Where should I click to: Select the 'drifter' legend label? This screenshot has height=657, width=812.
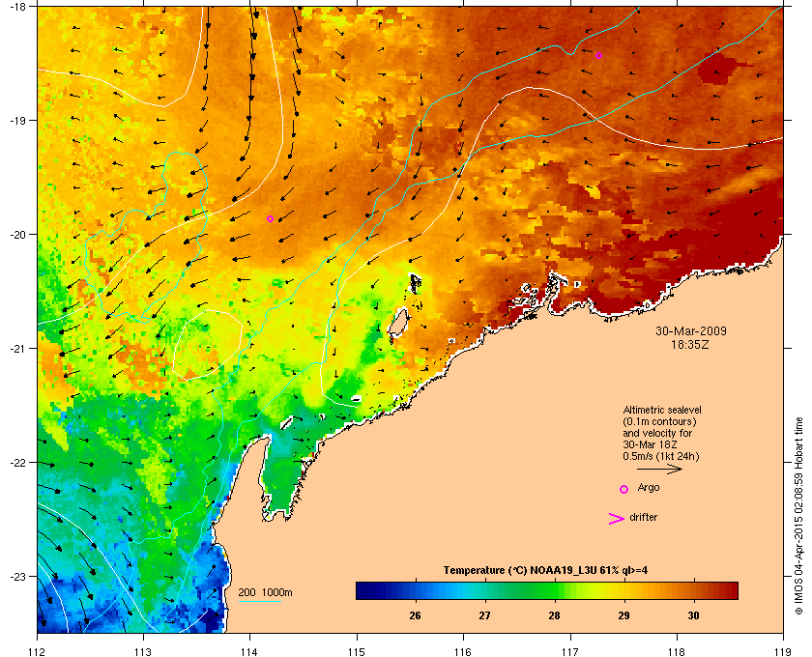[x=643, y=517]
